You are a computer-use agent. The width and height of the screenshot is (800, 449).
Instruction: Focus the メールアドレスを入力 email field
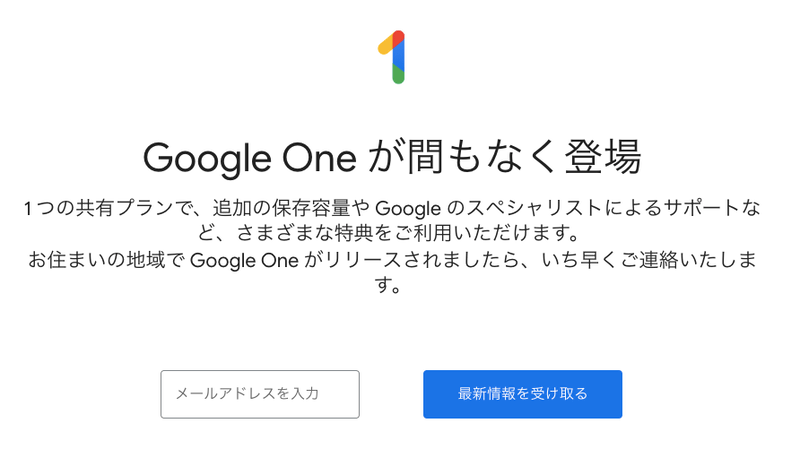[x=260, y=394]
